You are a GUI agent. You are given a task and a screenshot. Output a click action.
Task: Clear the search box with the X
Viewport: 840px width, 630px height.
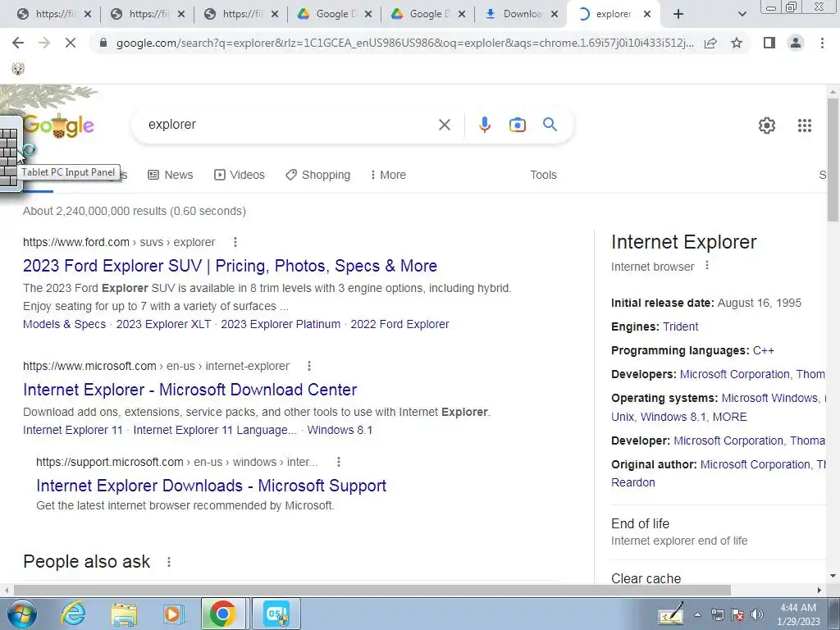click(444, 125)
